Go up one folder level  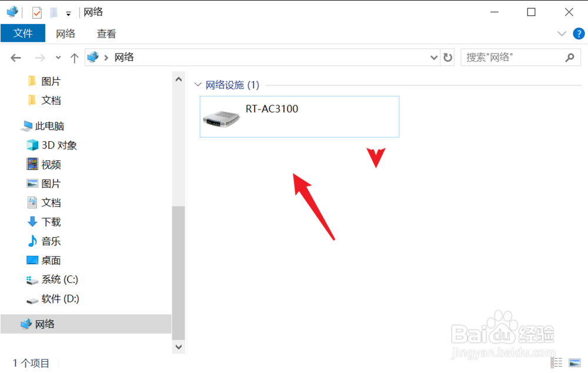74,58
